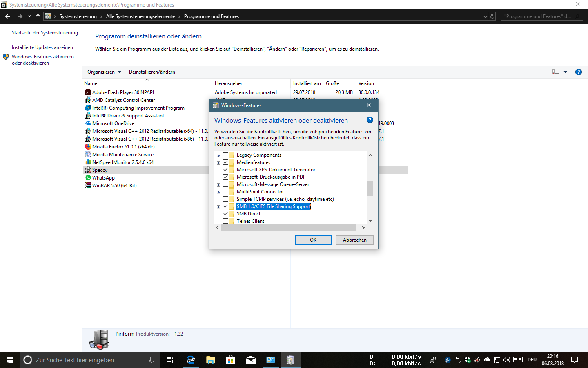Click the Adobe Flash Player program icon
Viewport: 588px width, 368px height.
[x=88, y=92]
